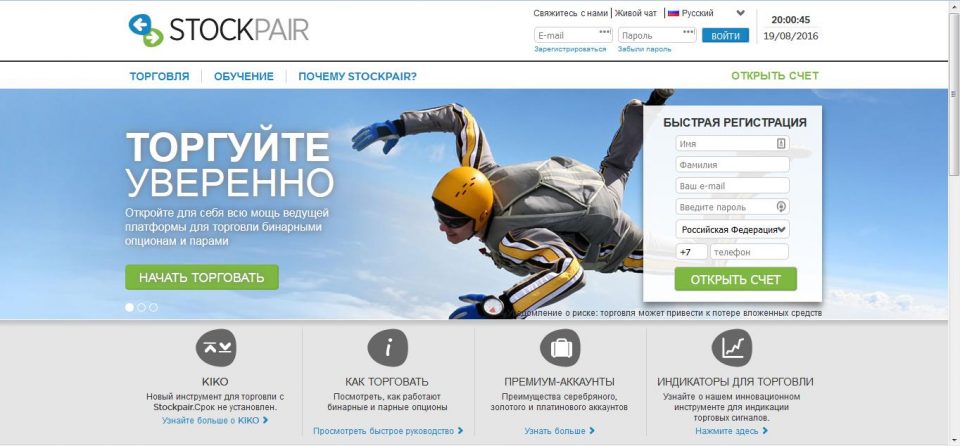
Task: Click the green НАЧАТЬ ТОРГОВАТЬ button
Action: [x=201, y=277]
